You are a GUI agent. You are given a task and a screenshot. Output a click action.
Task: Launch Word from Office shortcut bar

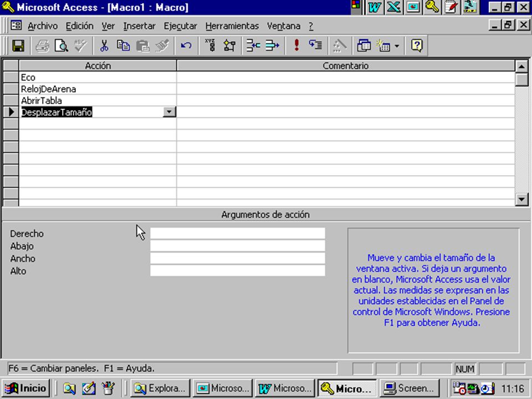374,7
